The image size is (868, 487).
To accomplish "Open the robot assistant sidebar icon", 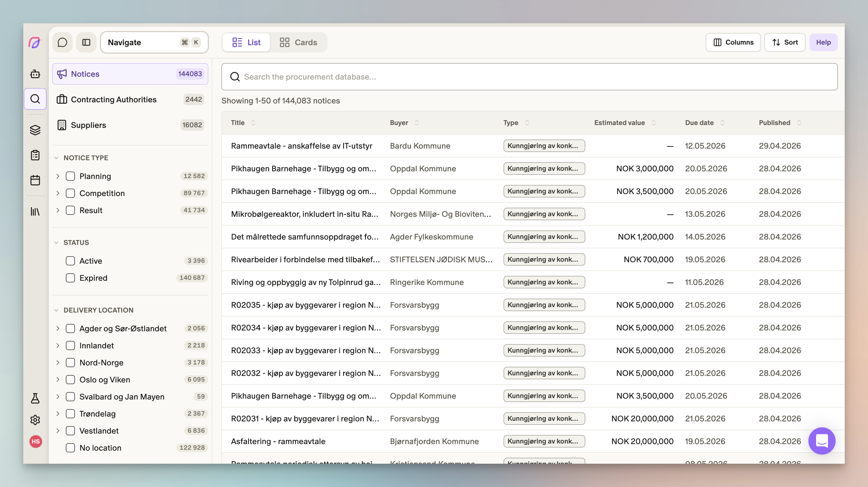I will [35, 74].
